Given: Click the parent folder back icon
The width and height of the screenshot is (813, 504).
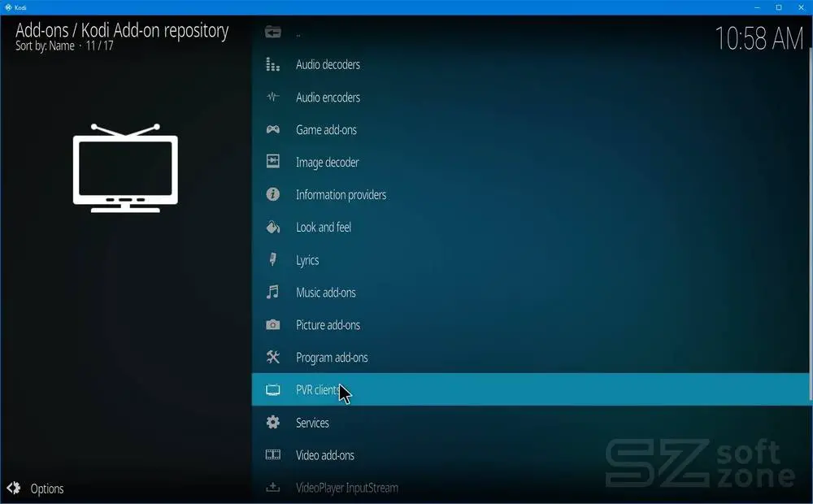Looking at the screenshot, I should tap(272, 33).
